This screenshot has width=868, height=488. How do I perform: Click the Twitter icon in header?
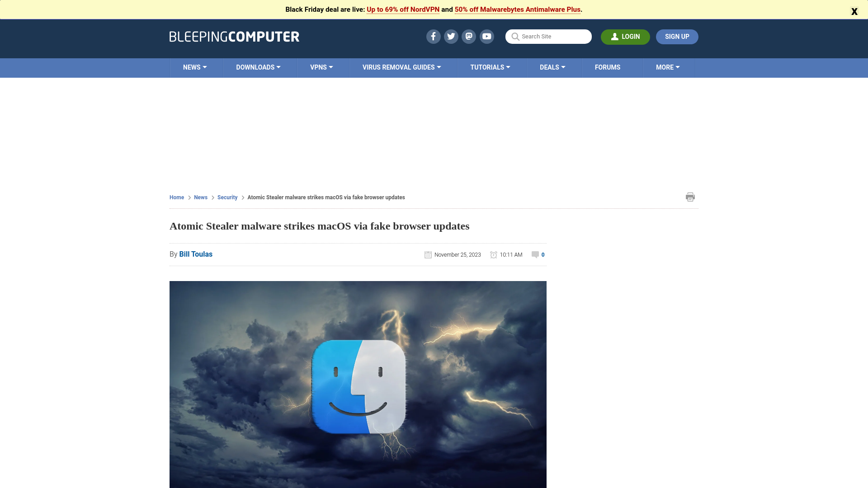[x=451, y=36]
